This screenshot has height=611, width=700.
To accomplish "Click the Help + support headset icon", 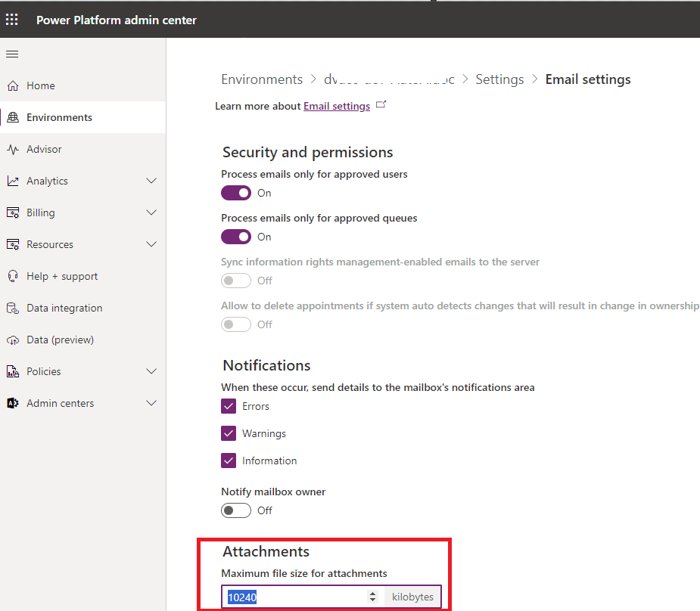I will [x=12, y=277].
